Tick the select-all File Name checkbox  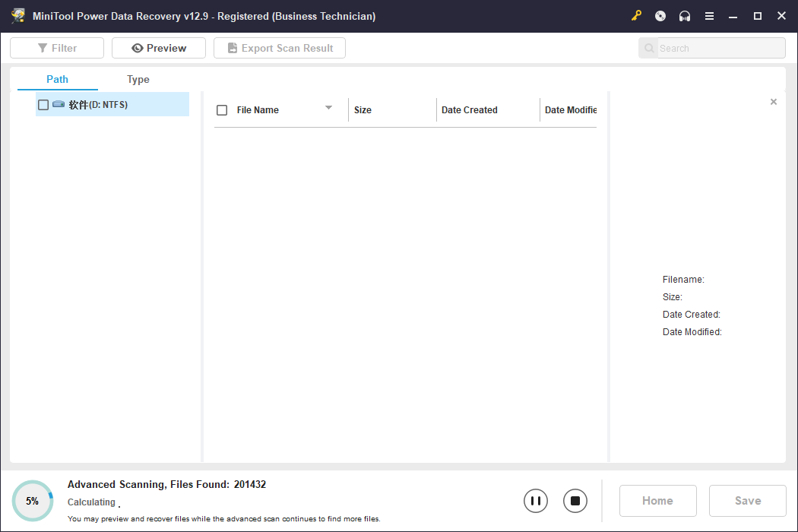click(222, 110)
